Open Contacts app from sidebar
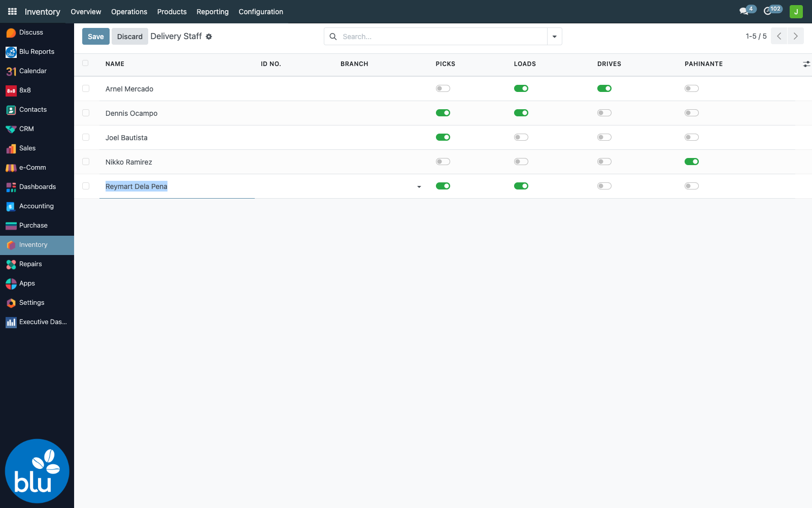 coord(37,110)
